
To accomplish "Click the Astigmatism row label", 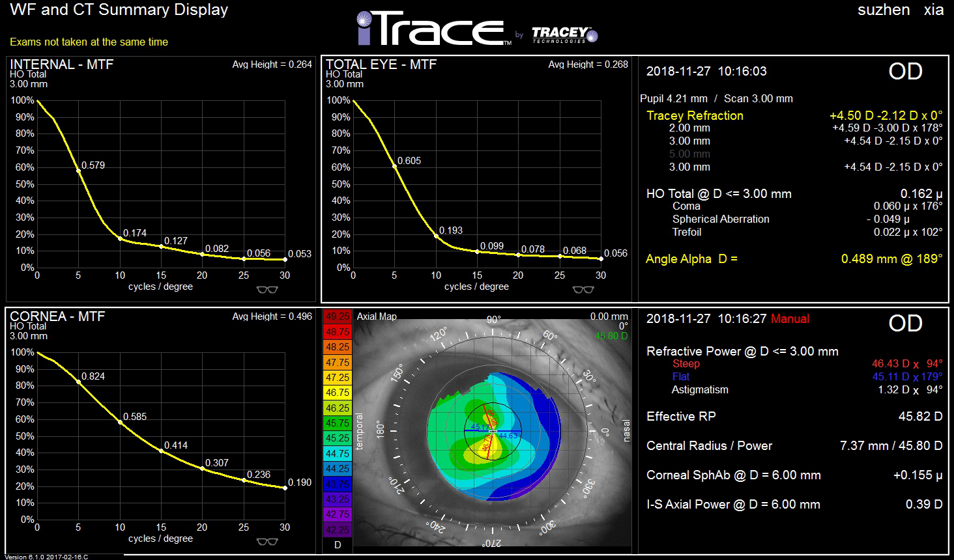I will point(700,389).
